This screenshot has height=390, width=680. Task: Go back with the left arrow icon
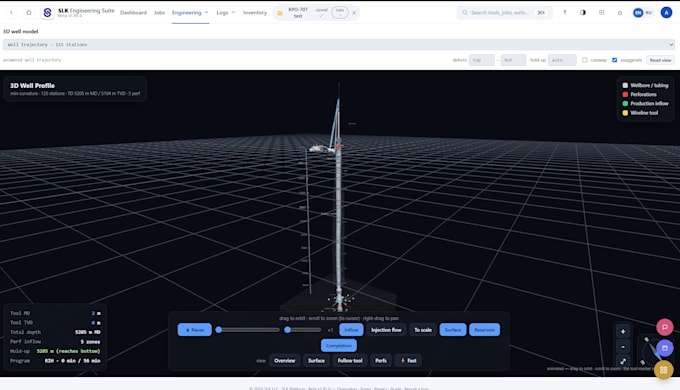pyautogui.click(x=11, y=13)
